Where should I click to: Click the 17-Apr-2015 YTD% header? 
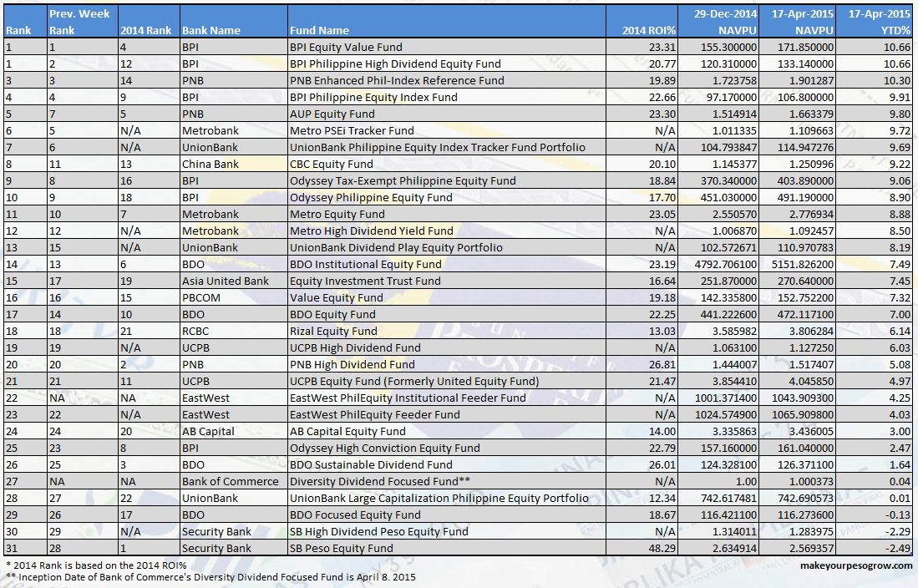coord(877,22)
